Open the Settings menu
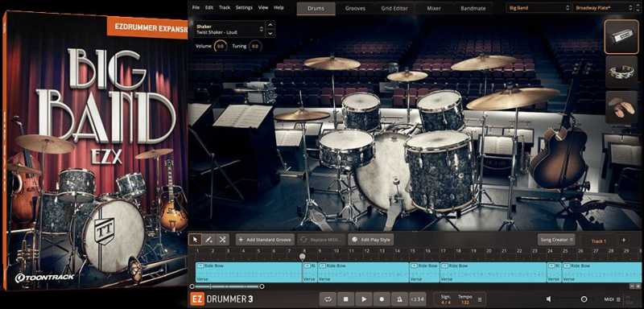The image size is (644, 309). pos(244,7)
